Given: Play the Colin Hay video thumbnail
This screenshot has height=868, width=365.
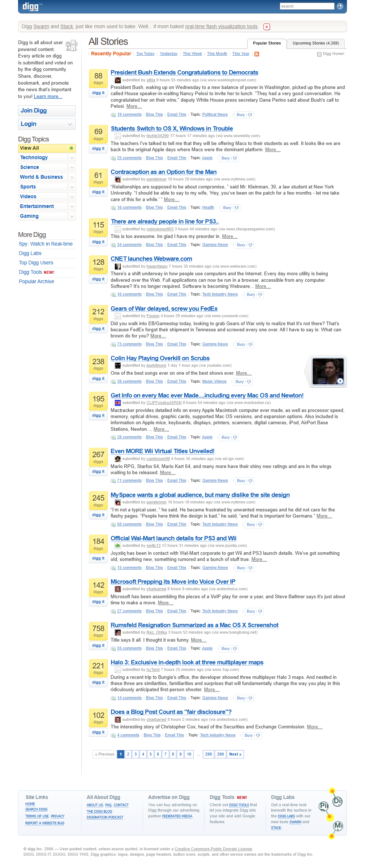Looking at the screenshot, I should click(328, 371).
